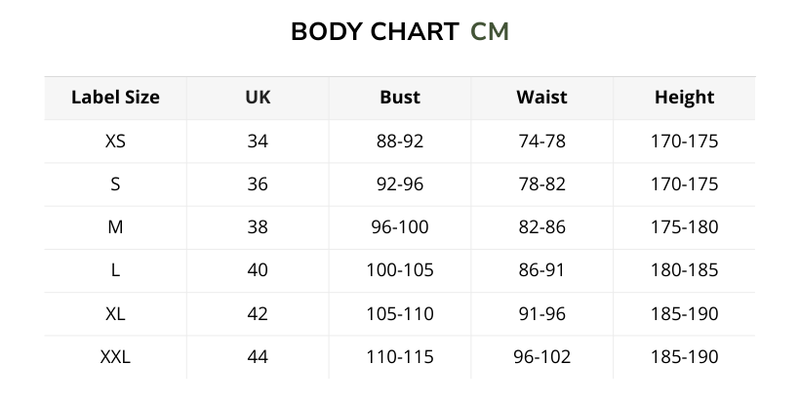Select the 180-185 height value
Image resolution: width=800 pixels, height=405 pixels.
coord(684,270)
